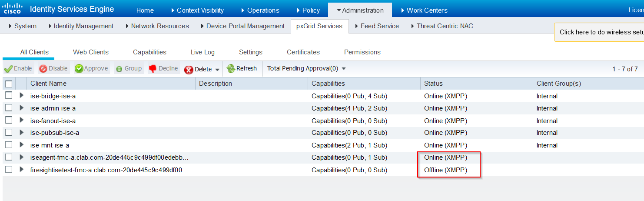Click Internal group of ise-mnt-ise-a
Image resolution: width=644 pixels, height=201 pixels.
tap(547, 145)
